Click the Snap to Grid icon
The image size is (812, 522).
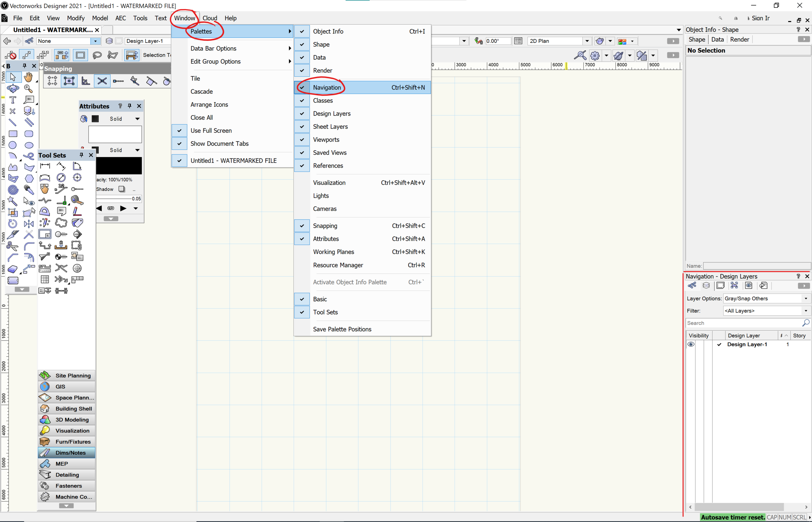coord(52,81)
